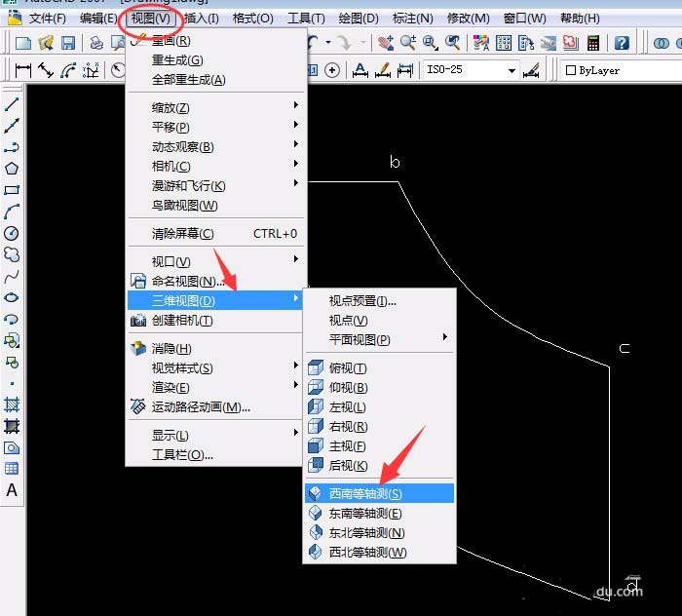Open the 编辑(E) menu
This screenshot has height=616, width=682.
98,19
